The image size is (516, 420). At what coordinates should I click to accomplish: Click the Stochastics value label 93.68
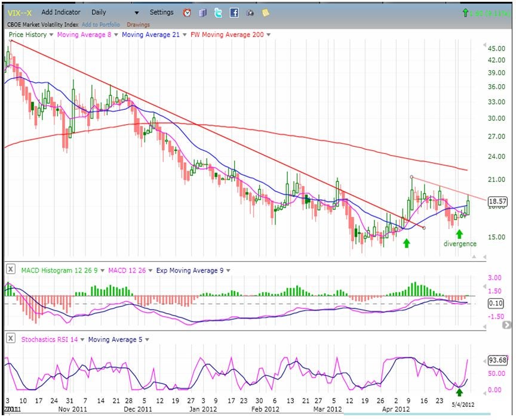[497, 360]
